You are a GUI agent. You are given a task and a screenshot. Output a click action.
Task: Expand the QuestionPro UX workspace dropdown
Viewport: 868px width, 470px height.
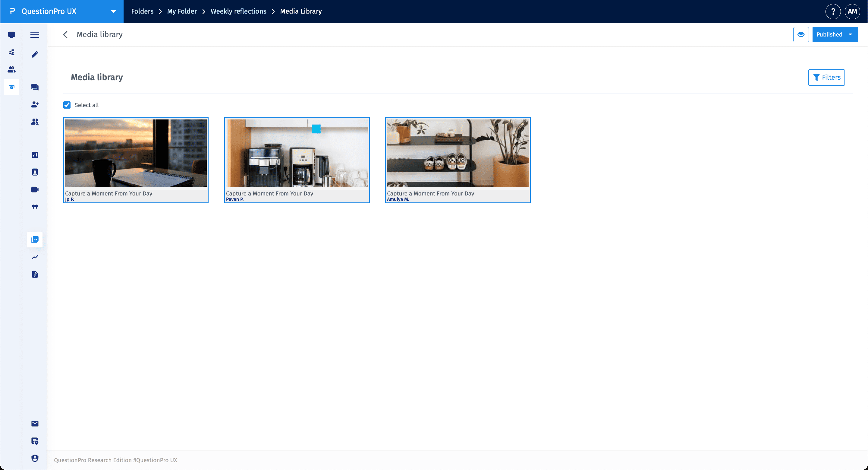113,11
